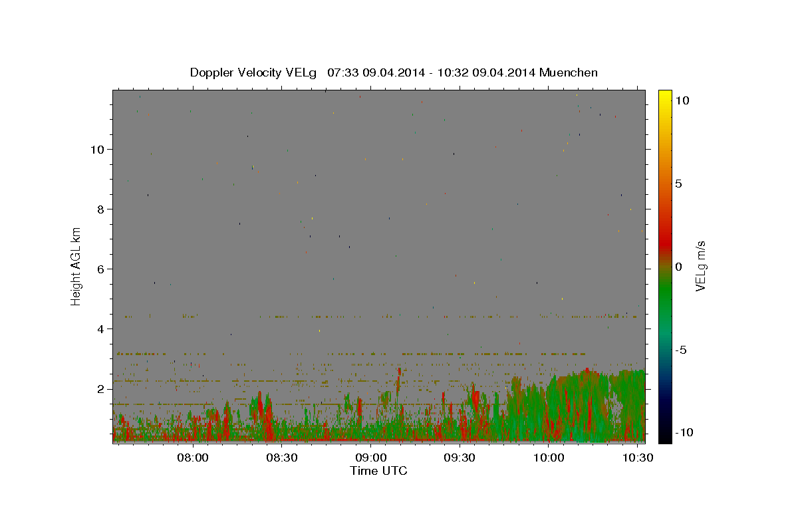Viewport: 798px width, 532px height.
Task: Click the colorbar tick label 5
Action: click(678, 184)
